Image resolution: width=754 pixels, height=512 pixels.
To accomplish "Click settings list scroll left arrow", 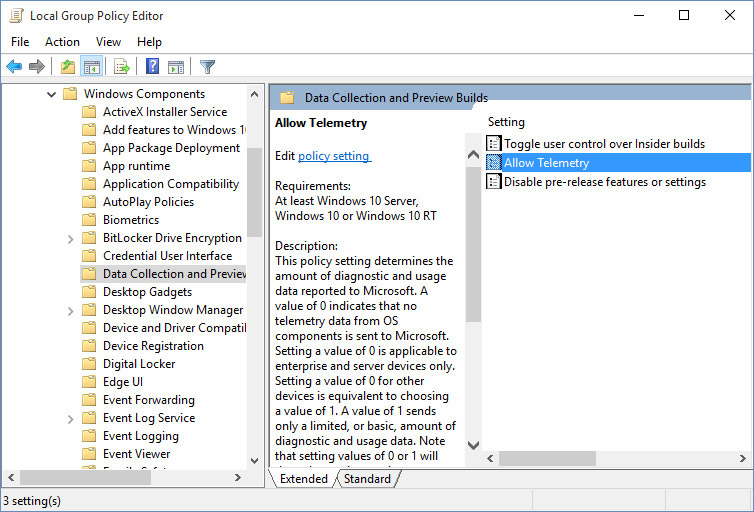I will point(490,459).
